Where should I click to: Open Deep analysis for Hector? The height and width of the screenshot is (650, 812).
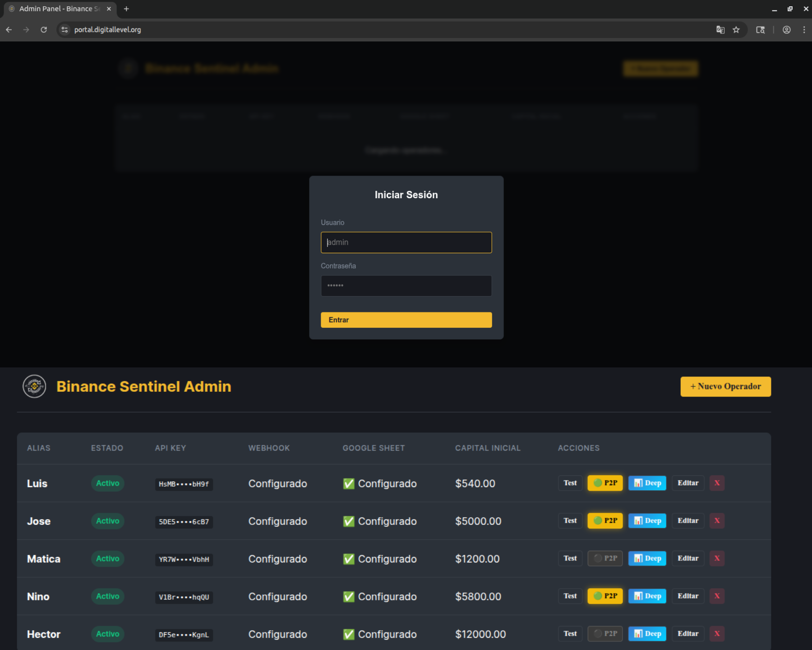[x=647, y=634]
